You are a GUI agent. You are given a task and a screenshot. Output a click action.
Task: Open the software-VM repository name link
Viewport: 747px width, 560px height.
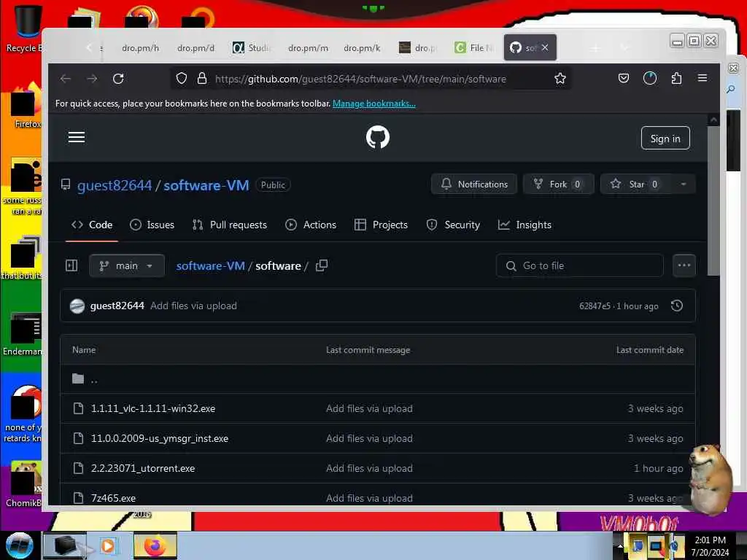point(206,185)
